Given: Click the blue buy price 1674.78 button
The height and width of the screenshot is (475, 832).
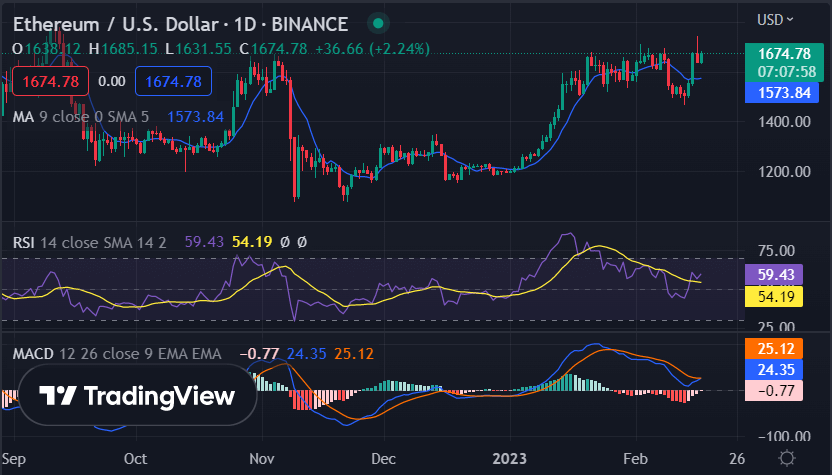Looking at the screenshot, I should pos(173,81).
